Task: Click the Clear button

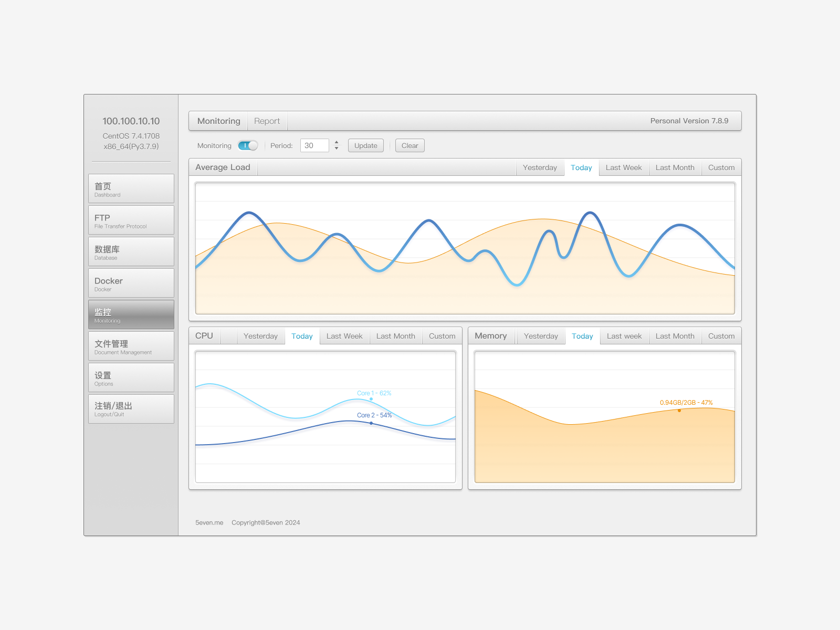Action: 409,145
